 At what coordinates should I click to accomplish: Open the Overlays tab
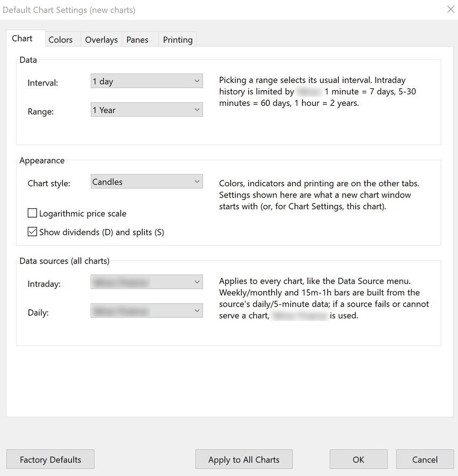(x=101, y=40)
